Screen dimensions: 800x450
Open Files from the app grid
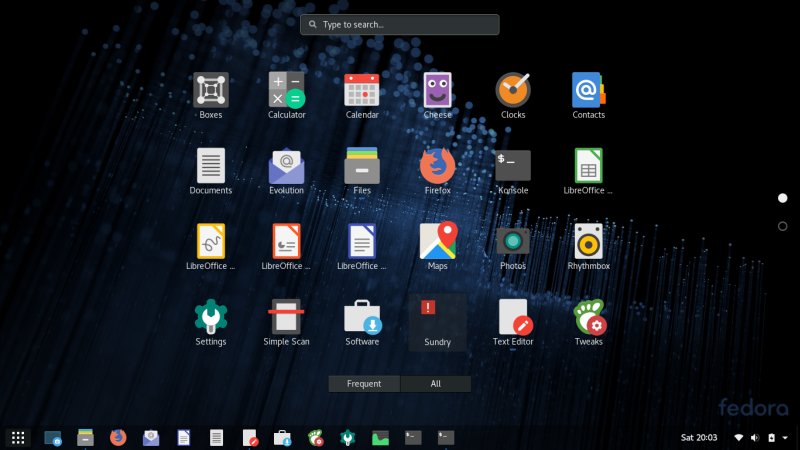coord(362,171)
